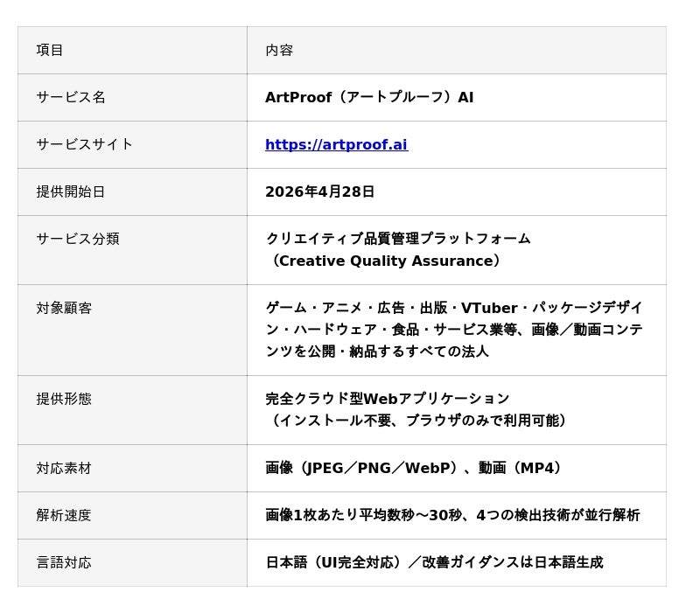The width and height of the screenshot is (700, 613).
Task: Select the date 2026年4月28日
Action: point(319,192)
